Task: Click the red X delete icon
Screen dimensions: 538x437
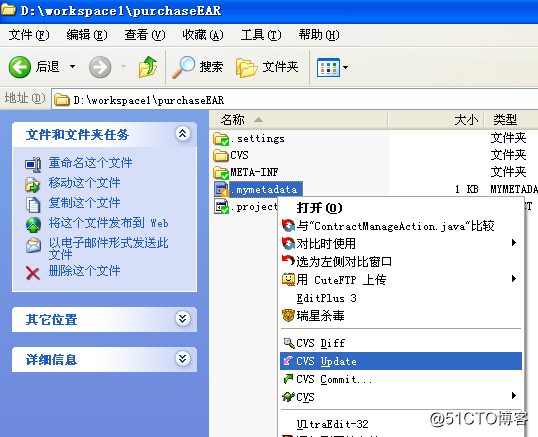Action: (x=33, y=273)
